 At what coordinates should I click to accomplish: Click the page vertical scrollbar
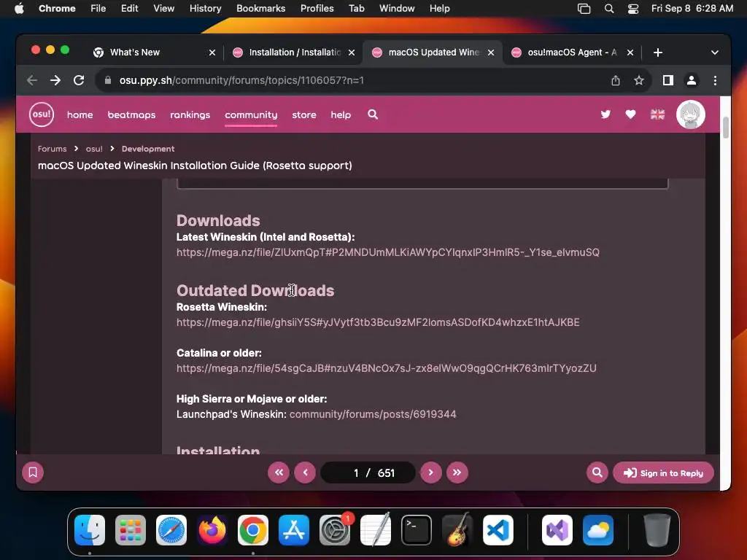(725, 128)
